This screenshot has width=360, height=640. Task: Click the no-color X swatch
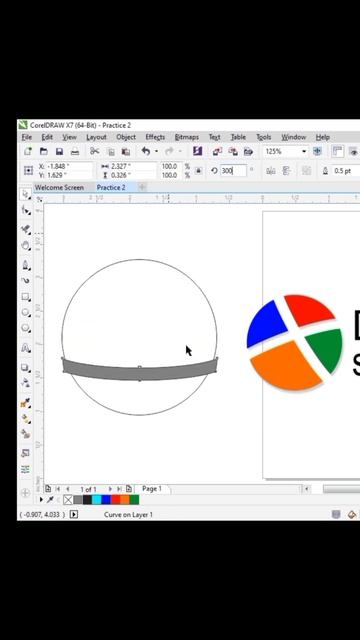[x=68, y=500]
